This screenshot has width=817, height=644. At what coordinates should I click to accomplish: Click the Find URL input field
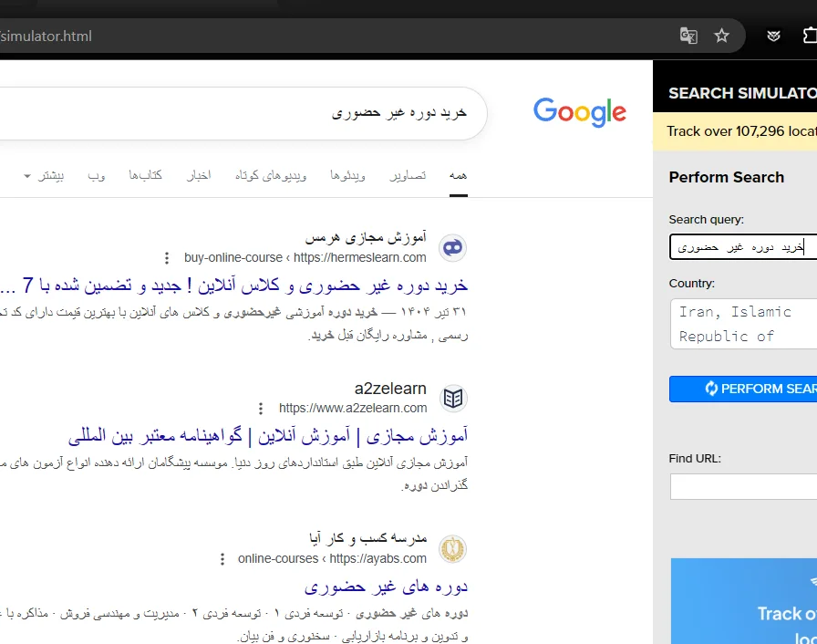coord(743,486)
